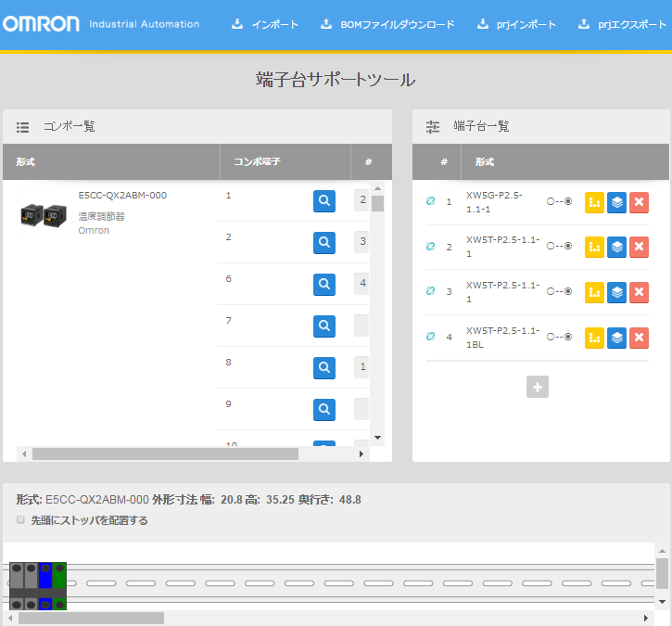This screenshot has width=672, height=626.
Task: Click the yellow chart icon in row 3
Action: pyautogui.click(x=594, y=292)
